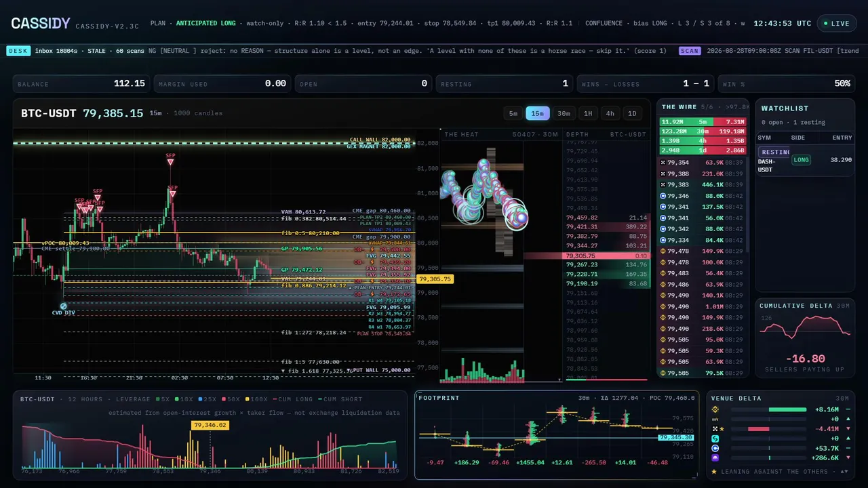This screenshot has width=868, height=488.
Task: Click the exchange icon beside 79,383 in The Wire
Action: click(x=663, y=185)
